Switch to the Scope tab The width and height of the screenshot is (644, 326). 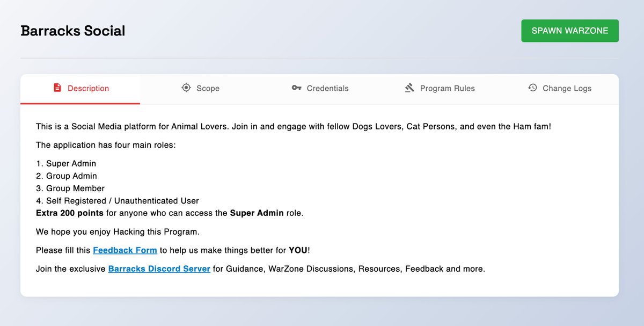[x=200, y=88]
